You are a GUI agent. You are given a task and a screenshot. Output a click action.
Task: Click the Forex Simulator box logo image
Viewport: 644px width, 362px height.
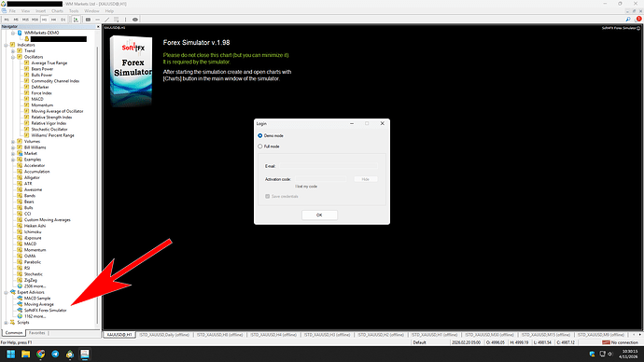(x=132, y=71)
